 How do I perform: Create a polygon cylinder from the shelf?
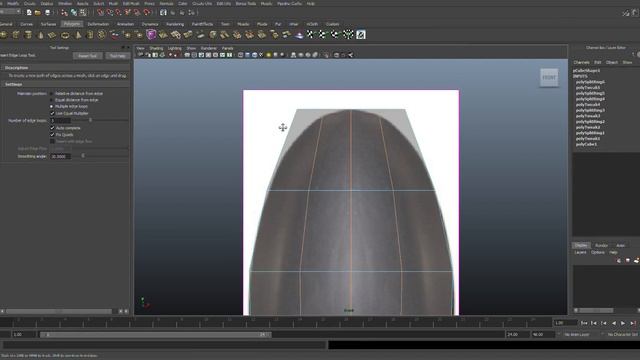point(28,35)
